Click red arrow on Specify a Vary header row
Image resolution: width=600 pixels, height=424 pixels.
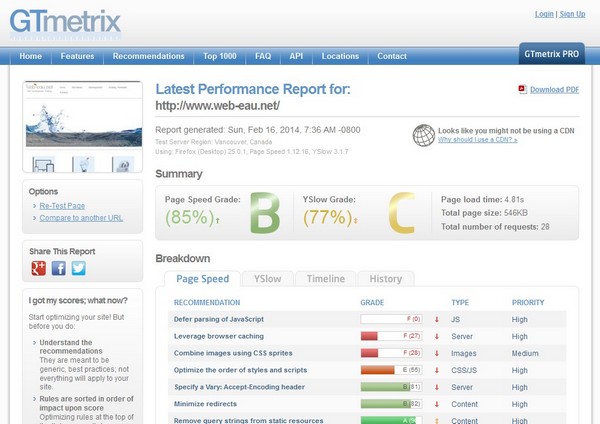click(x=437, y=387)
